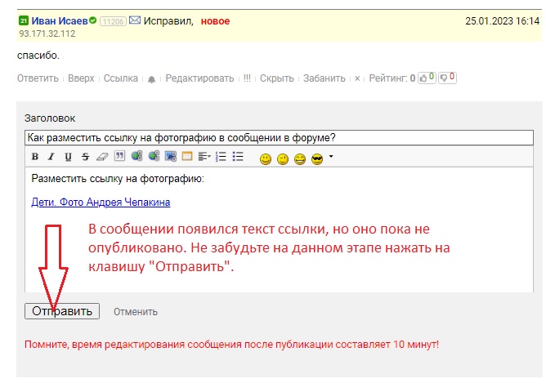Insert a table into the message
The image size is (546, 392).
(x=187, y=156)
